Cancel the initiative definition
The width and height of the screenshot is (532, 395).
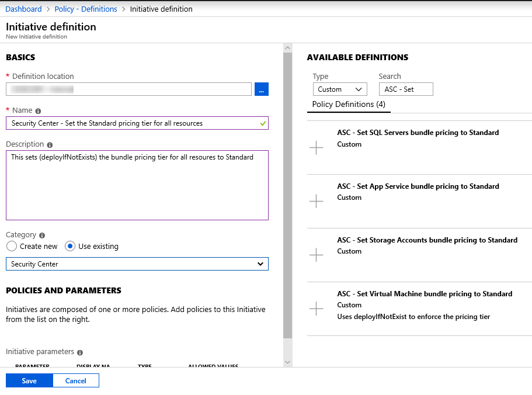76,381
